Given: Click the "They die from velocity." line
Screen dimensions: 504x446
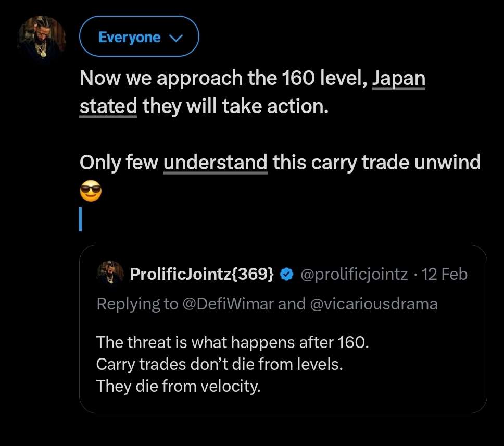Looking at the screenshot, I should pyautogui.click(x=178, y=387).
